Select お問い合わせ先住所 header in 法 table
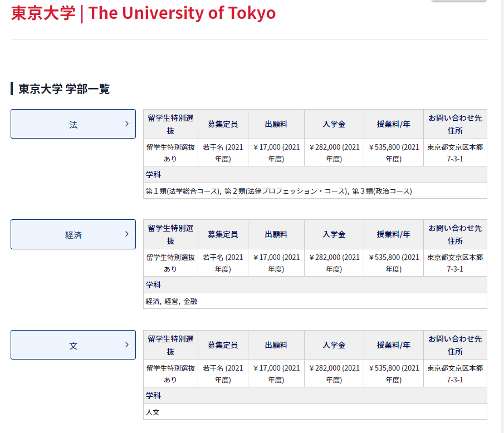This screenshot has height=433, width=504. 455,124
